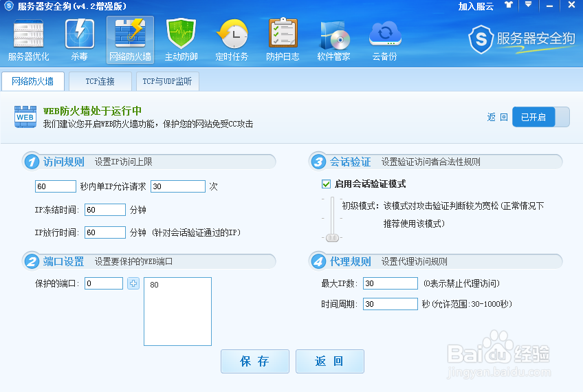Toggle the 已开启 firewall switch
Image resolution: width=583 pixels, height=392 pixels.
click(540, 117)
